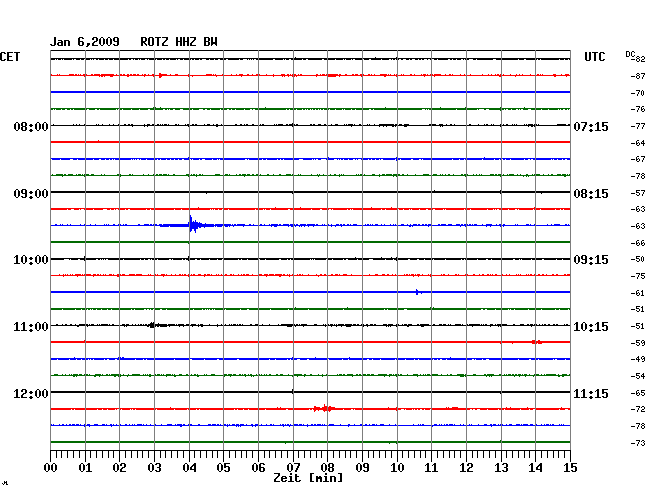Select the 12:00 CET time label
The width and height of the screenshot is (650, 494).
(31, 393)
